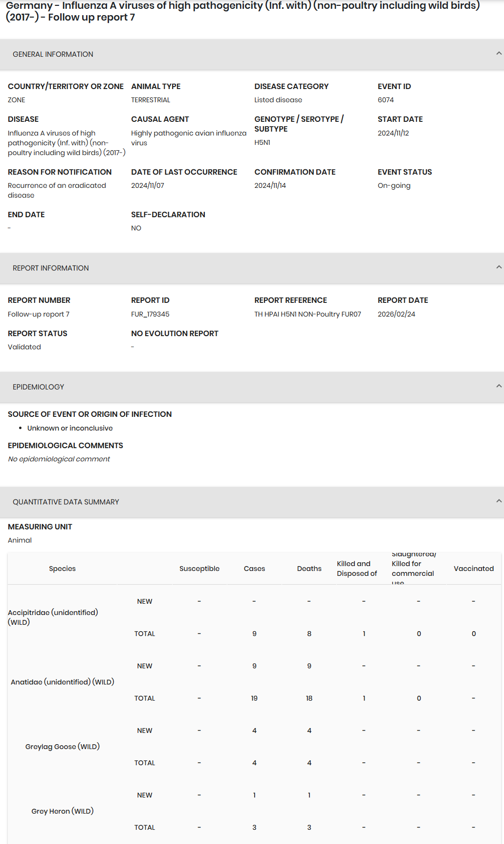This screenshot has width=504, height=844.
Task: Click the Vaccinated column header
Action: point(473,569)
